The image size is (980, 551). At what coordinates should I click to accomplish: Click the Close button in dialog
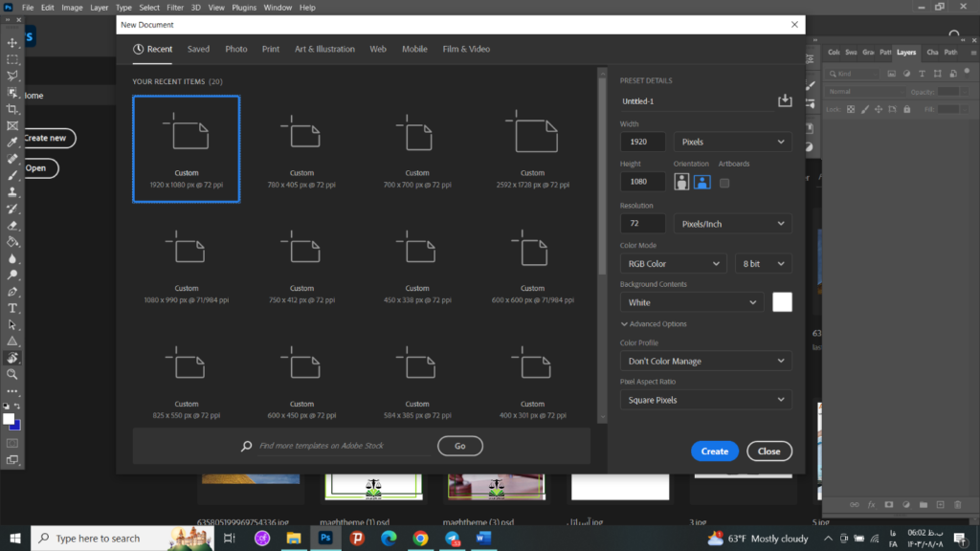tap(768, 452)
